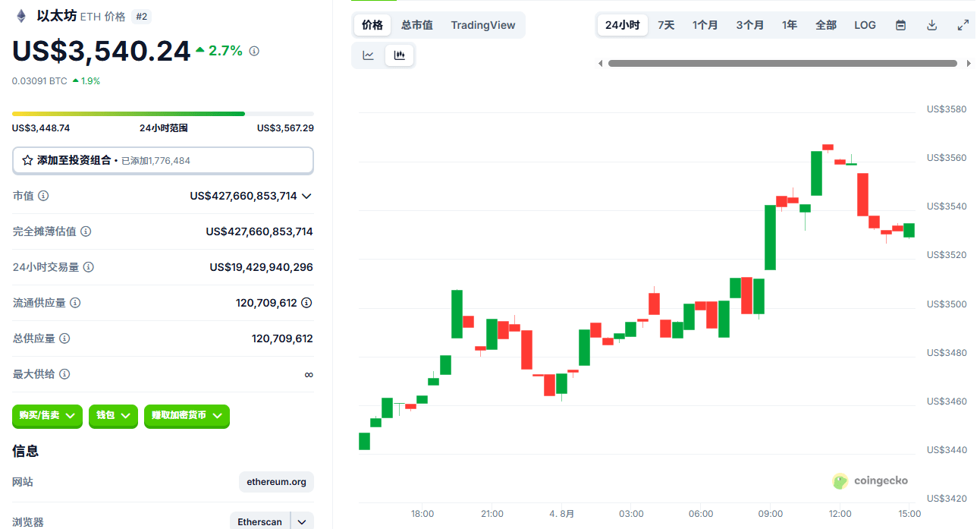Show info tooltip for 市值
This screenshot has width=980, height=529.
[x=43, y=196]
